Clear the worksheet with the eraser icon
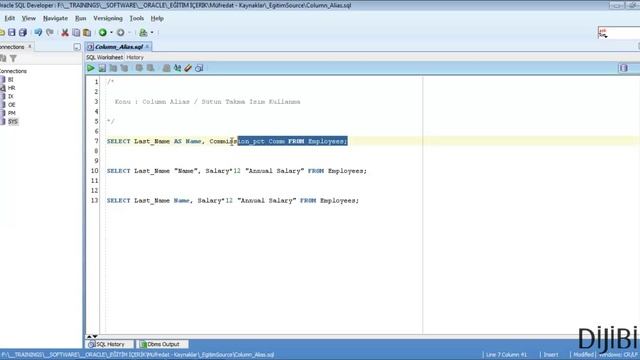Image resolution: width=640 pixels, height=360 pixels. coord(188,68)
